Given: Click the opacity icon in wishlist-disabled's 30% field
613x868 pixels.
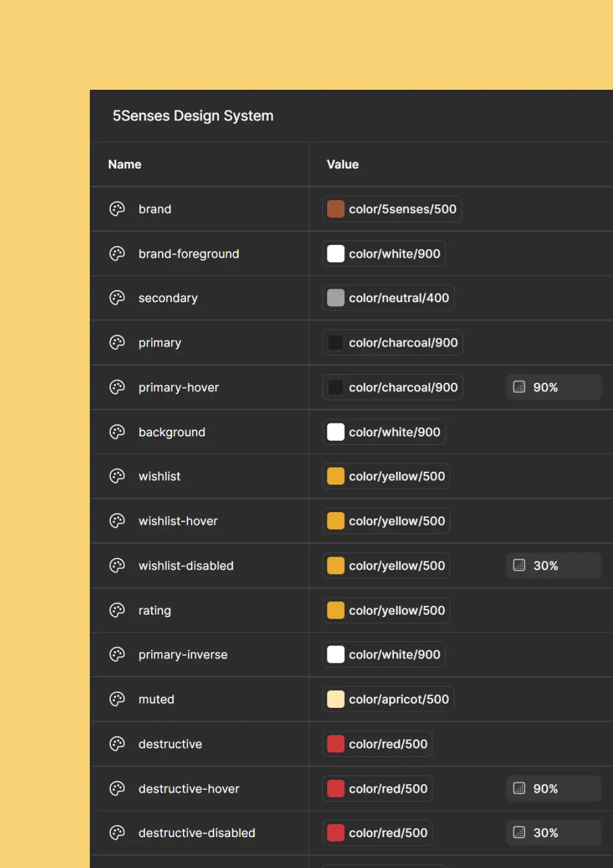Looking at the screenshot, I should click(x=519, y=565).
